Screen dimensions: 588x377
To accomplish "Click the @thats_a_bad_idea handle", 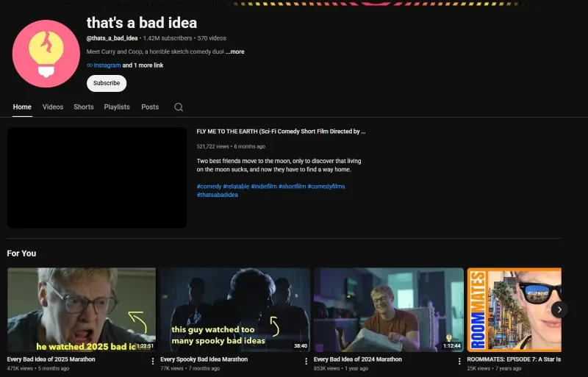I will click(112, 38).
